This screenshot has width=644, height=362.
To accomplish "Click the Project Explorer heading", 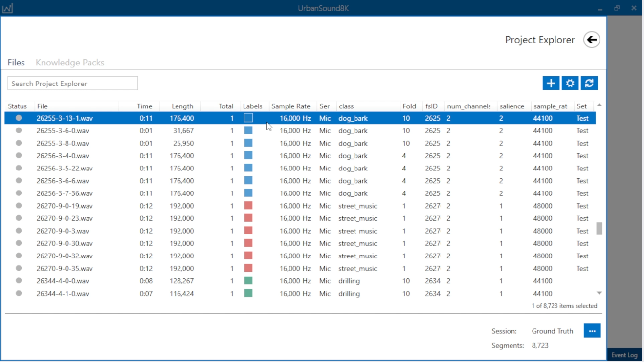I will tap(540, 40).
